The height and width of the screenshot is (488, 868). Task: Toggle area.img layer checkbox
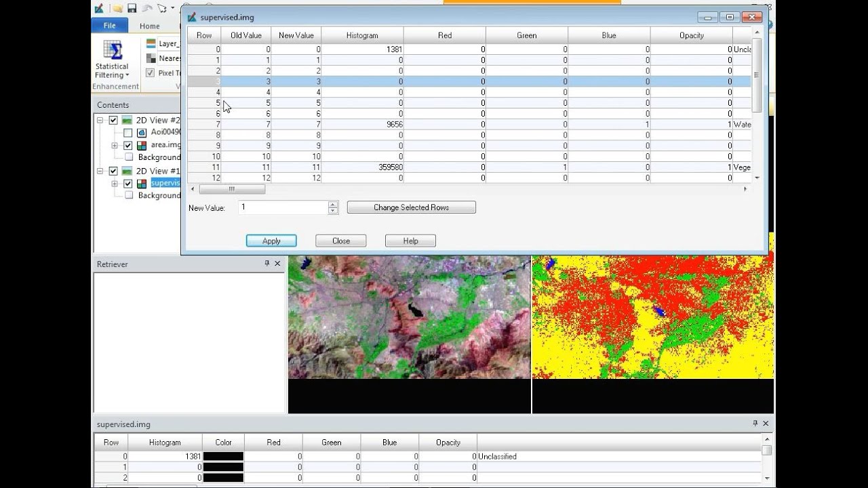click(127, 145)
